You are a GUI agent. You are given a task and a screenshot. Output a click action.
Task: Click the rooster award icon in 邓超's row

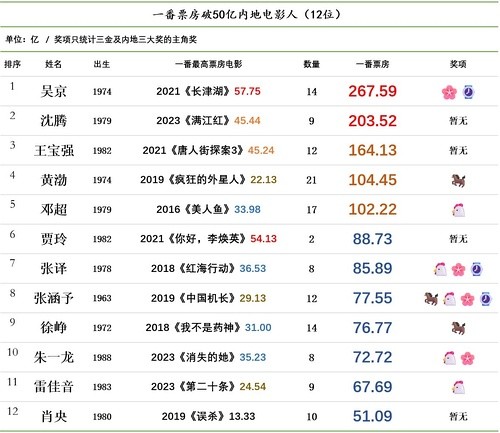[458, 210]
